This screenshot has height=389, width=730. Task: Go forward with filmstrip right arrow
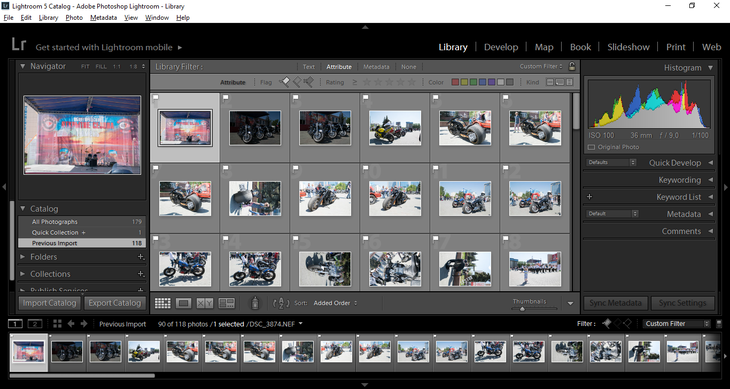(84, 323)
